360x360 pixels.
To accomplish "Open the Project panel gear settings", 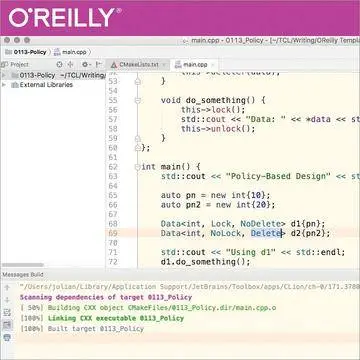I will point(86,64).
